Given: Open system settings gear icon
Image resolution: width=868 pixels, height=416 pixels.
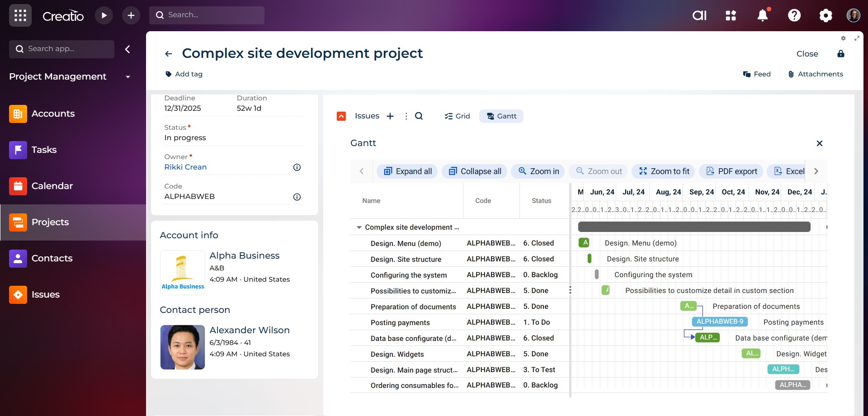Looking at the screenshot, I should pos(826,15).
